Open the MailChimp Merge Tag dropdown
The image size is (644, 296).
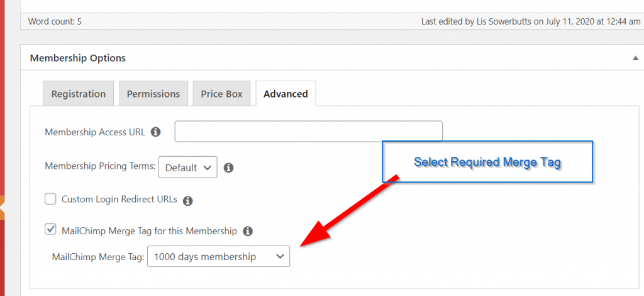coord(218,256)
